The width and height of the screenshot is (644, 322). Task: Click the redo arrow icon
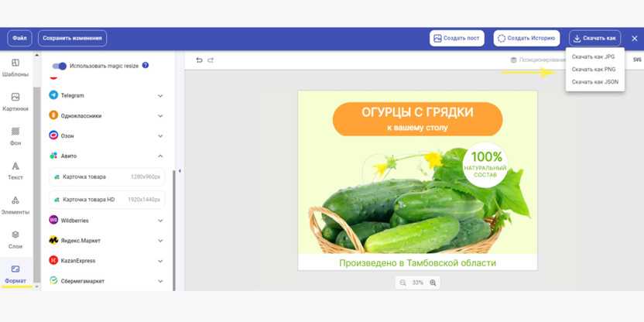211,60
